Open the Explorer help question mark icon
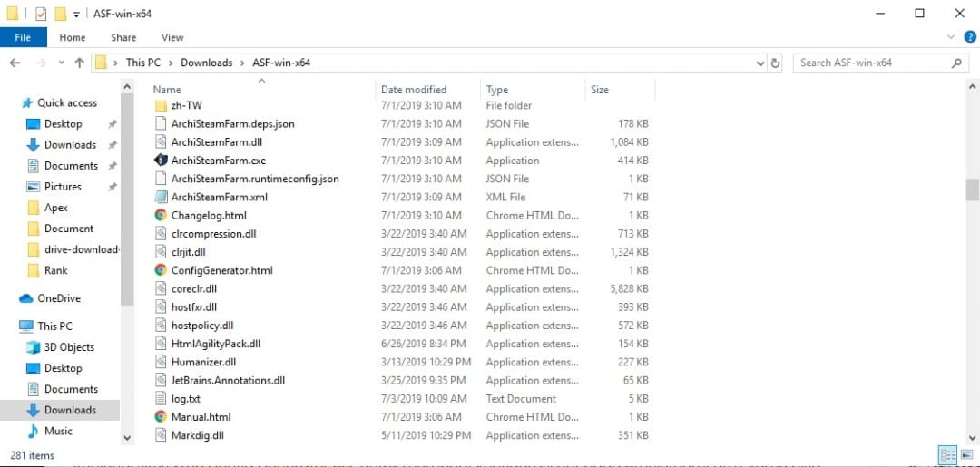This screenshot has height=467, width=980. click(969, 37)
